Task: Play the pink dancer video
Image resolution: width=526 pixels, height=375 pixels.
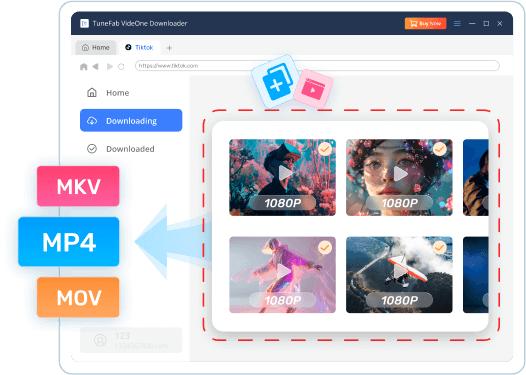Action: coord(285,272)
